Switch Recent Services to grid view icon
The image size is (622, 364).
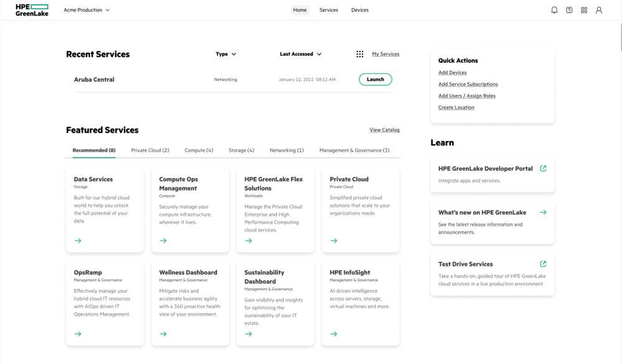[360, 54]
